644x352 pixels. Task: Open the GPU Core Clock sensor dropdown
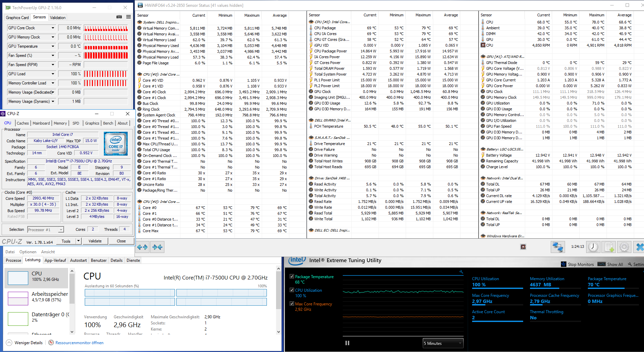pos(53,28)
